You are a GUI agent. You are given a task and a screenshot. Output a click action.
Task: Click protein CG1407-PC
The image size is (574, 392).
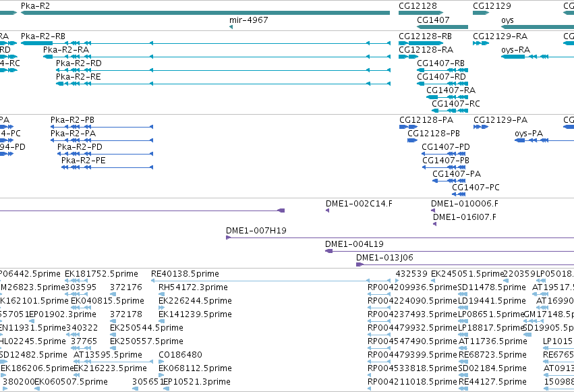tap(459, 194)
